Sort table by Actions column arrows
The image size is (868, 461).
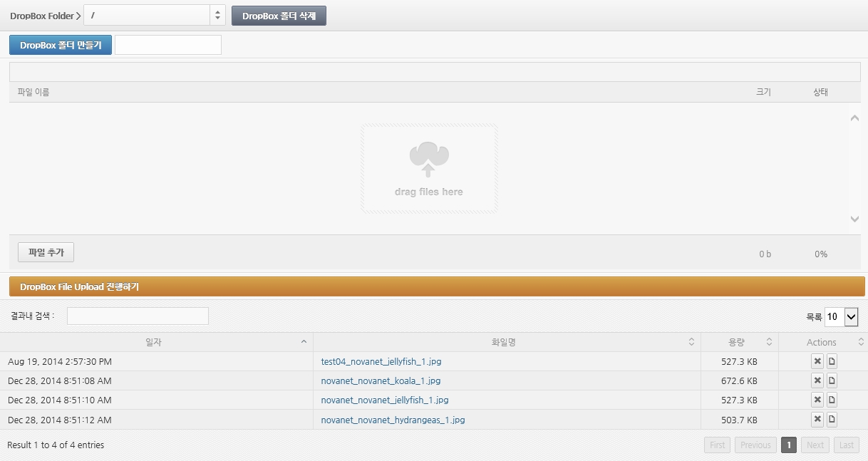pyautogui.click(x=860, y=342)
